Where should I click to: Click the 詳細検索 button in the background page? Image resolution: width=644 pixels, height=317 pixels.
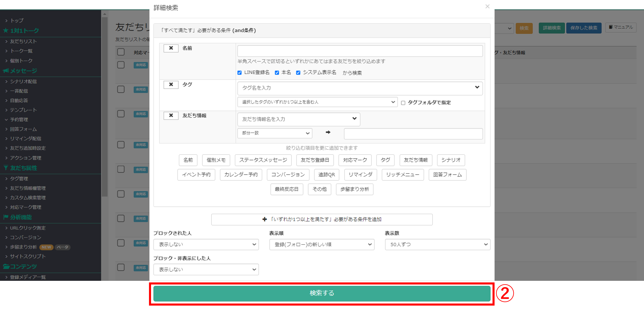[551, 28]
